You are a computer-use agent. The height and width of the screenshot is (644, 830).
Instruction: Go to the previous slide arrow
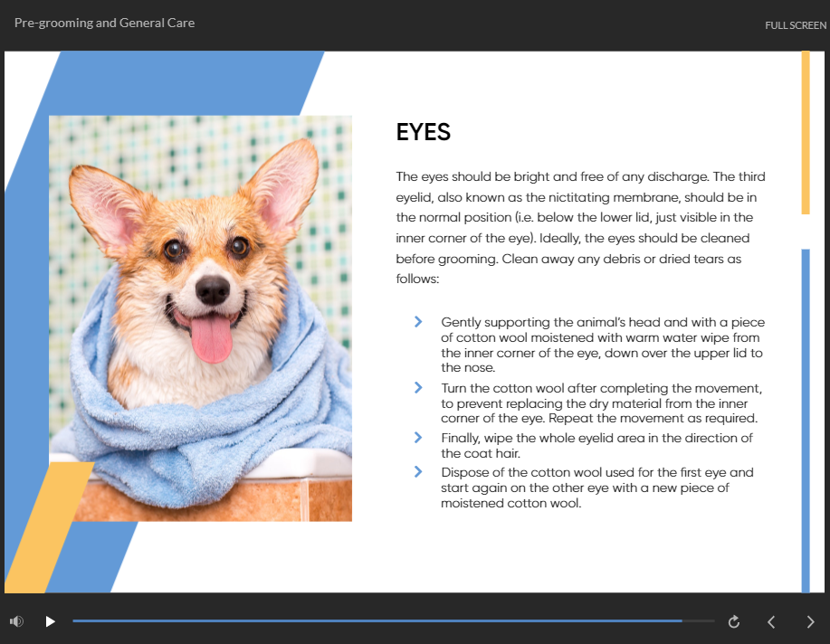[x=771, y=621]
